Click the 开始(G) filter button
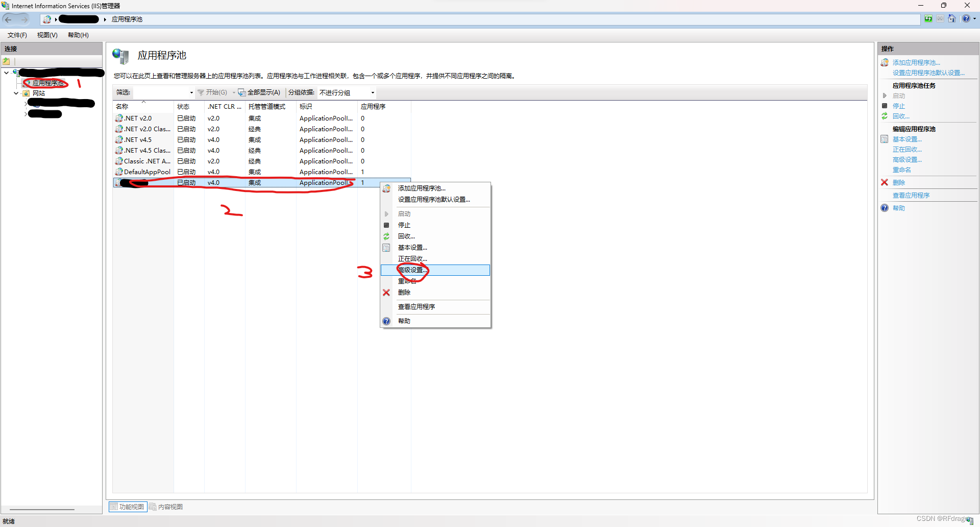The height and width of the screenshot is (527, 980). (212, 92)
